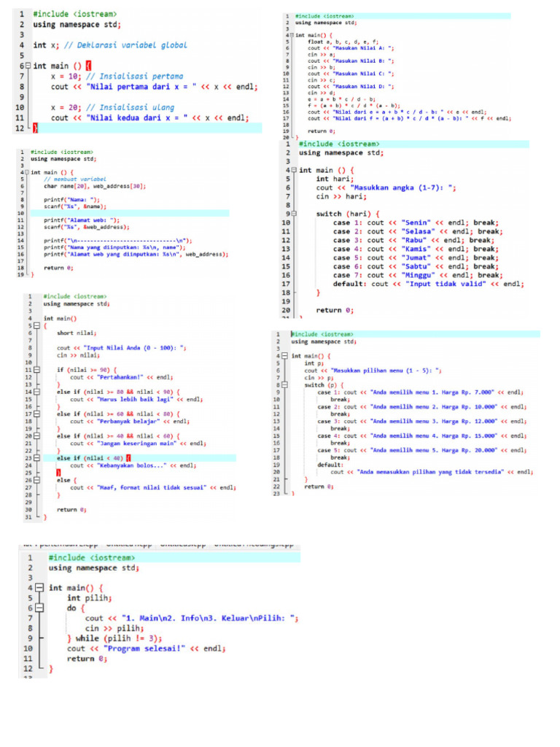
Task: Collapse int main fold in printf/scanf snippet
Action: (26, 172)
